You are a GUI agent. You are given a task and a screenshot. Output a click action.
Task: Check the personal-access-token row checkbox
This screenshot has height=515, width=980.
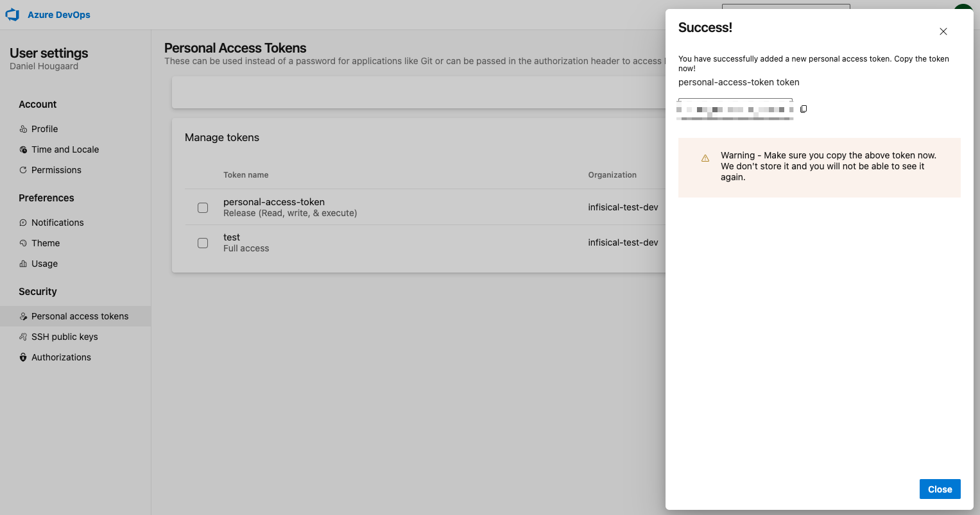203,208
